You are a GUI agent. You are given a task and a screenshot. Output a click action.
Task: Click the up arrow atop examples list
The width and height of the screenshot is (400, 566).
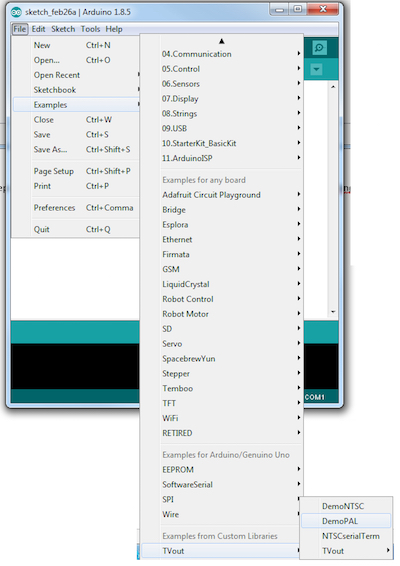pos(222,41)
